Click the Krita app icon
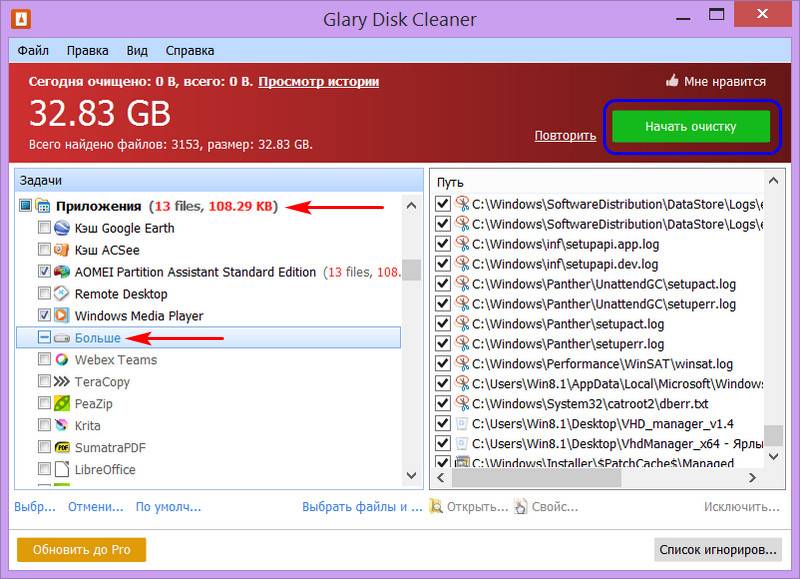 click(x=61, y=426)
